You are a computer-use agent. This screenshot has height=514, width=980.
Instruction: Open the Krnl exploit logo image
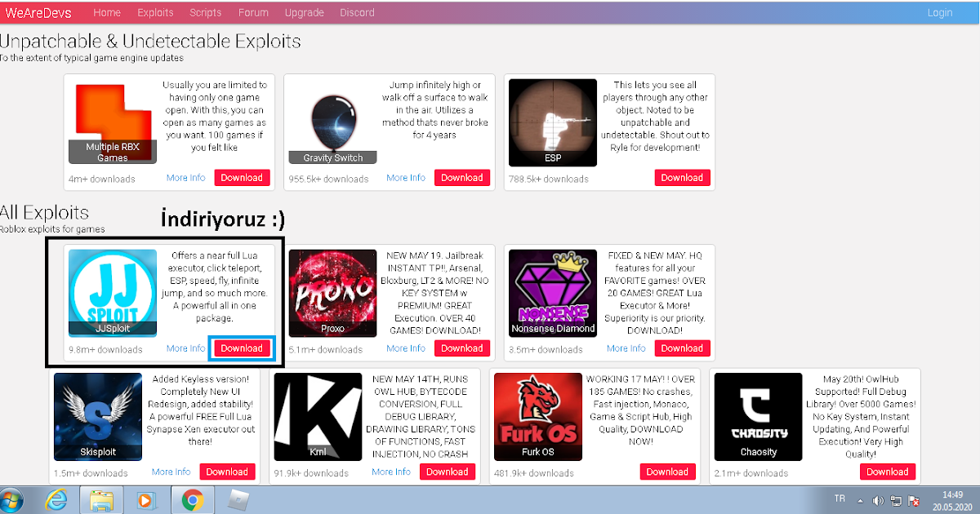(318, 417)
